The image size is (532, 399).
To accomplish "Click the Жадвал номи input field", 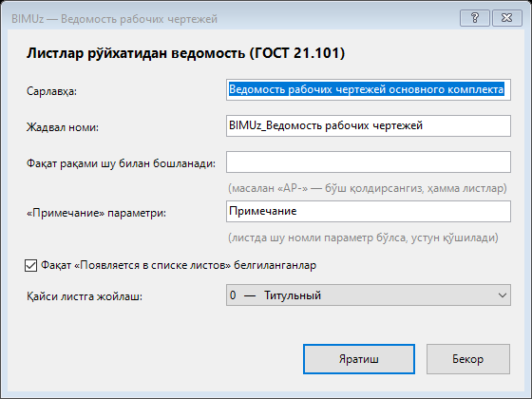I will pyautogui.click(x=369, y=125).
